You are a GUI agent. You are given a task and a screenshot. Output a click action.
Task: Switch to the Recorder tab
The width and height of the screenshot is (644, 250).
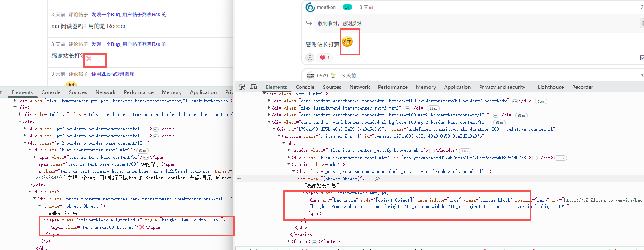pos(582,87)
